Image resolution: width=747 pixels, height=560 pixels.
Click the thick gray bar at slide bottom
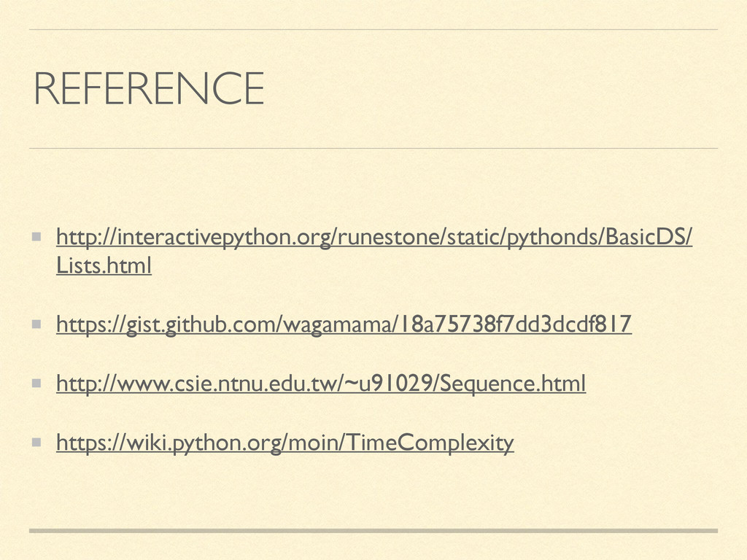coord(373,531)
